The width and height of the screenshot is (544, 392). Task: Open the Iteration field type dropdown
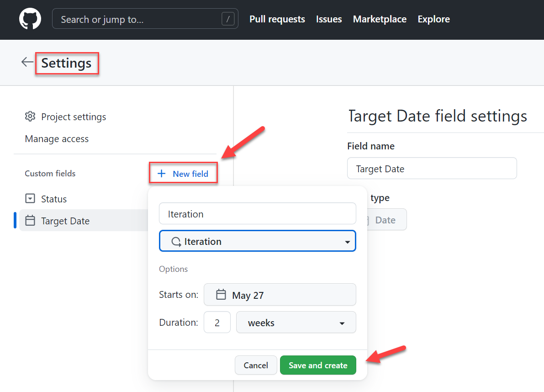258,241
